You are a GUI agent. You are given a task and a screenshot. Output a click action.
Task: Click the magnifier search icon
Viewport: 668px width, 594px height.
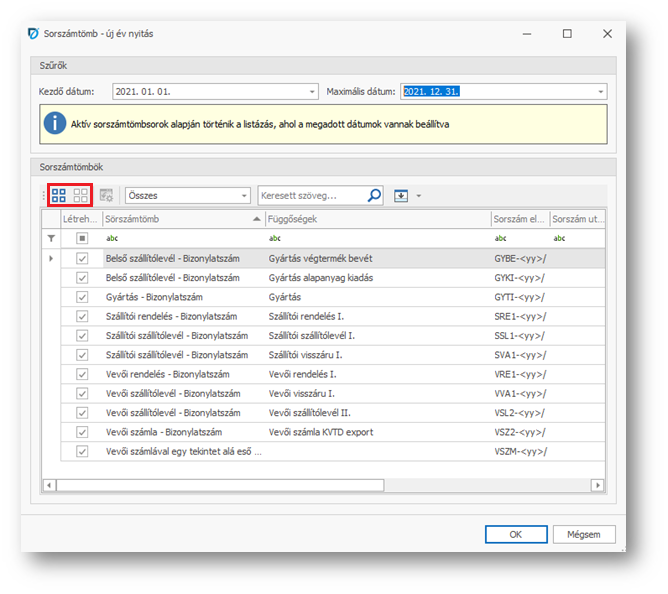[374, 196]
